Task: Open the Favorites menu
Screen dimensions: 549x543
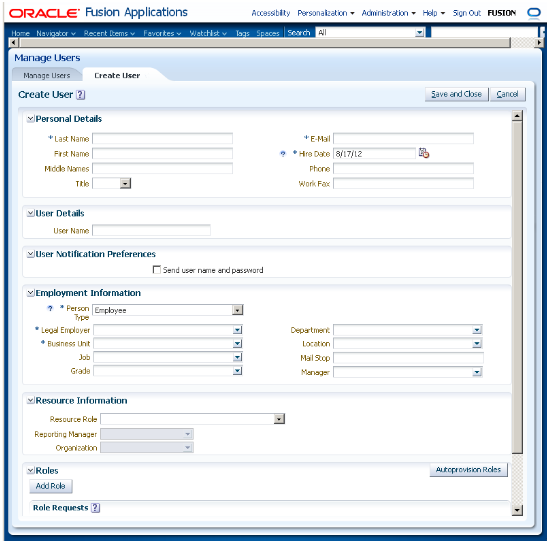Action: coord(162,33)
